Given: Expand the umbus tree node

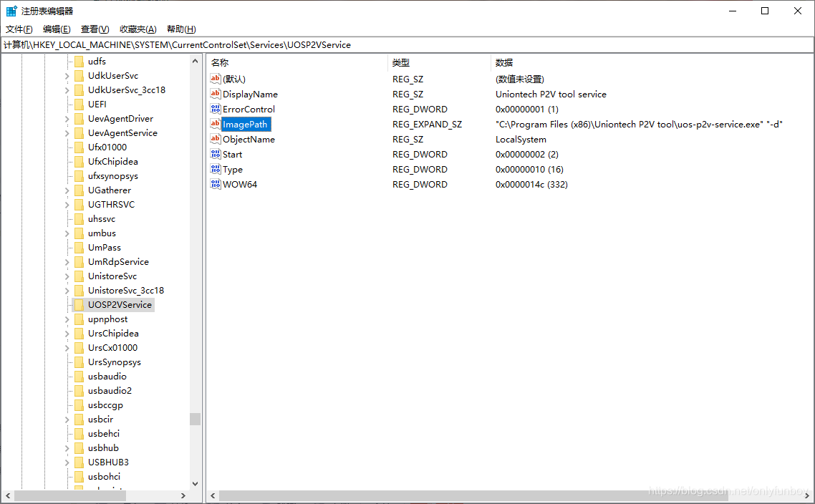Looking at the screenshot, I should pos(67,234).
